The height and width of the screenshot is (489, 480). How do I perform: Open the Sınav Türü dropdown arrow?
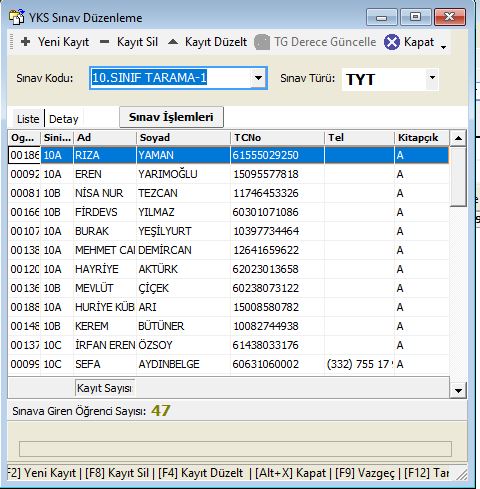coord(432,78)
